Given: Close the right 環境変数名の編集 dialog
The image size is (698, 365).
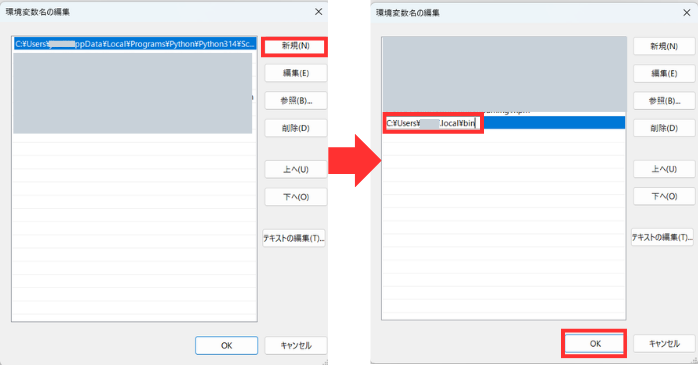Looking at the screenshot, I should 686,12.
